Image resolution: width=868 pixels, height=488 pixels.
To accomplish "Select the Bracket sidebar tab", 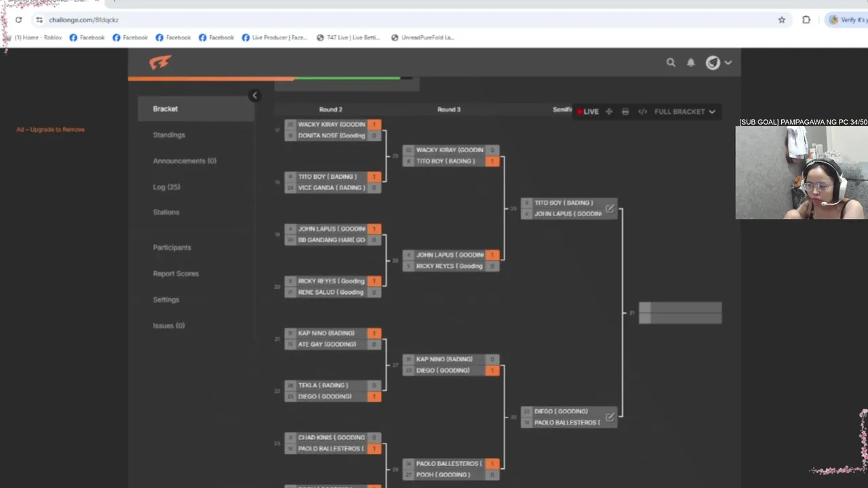I will 196,108.
